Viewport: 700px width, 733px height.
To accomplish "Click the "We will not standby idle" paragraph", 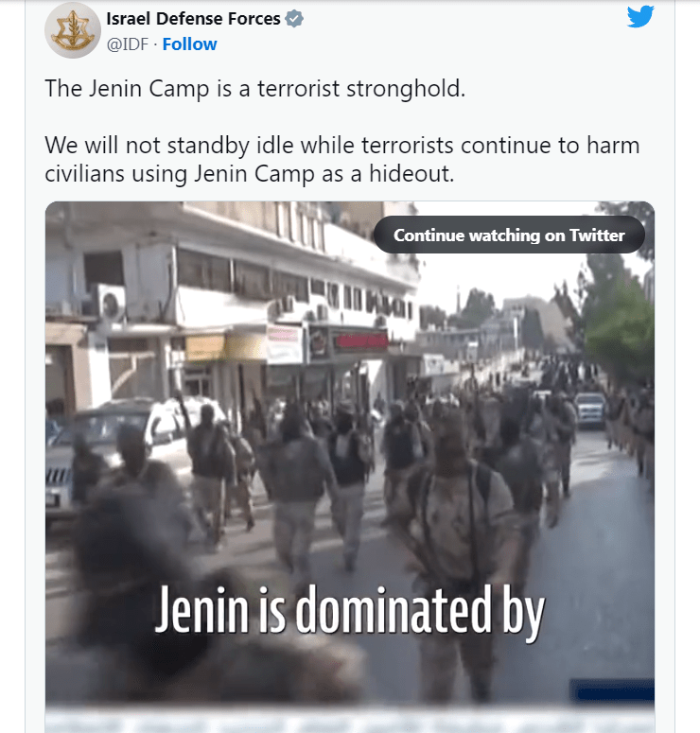I will click(342, 159).
